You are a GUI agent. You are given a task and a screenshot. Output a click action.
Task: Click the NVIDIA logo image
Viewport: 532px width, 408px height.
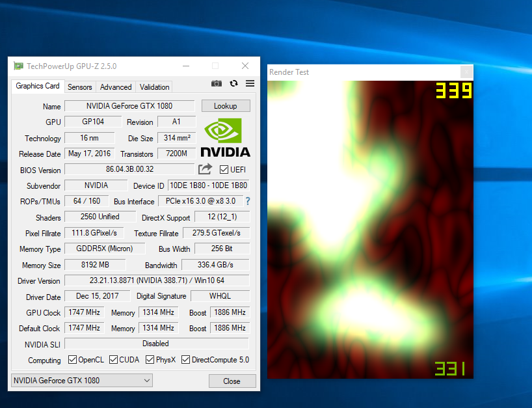(x=225, y=137)
